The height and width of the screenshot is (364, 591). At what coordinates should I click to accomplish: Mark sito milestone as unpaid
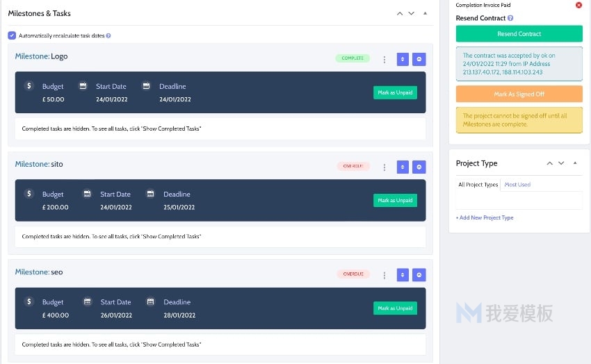(x=395, y=200)
